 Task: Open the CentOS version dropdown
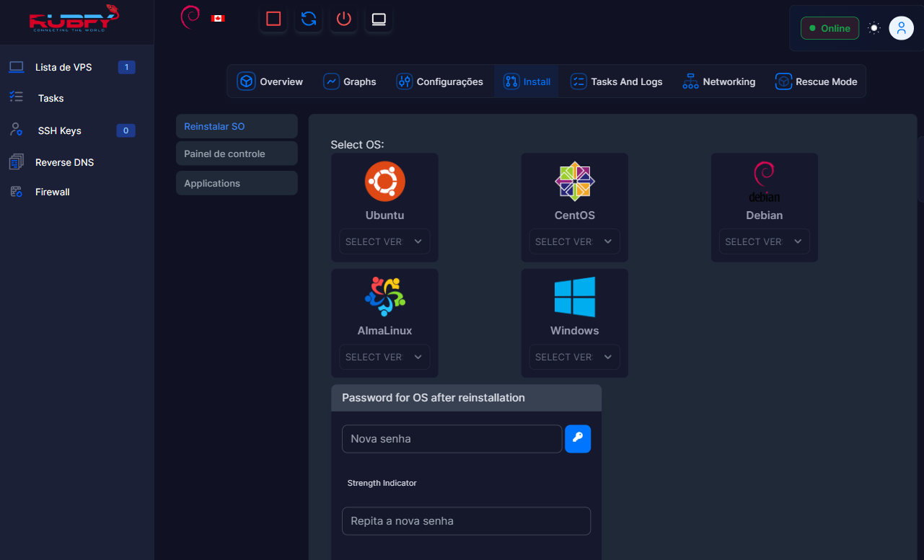pos(574,241)
